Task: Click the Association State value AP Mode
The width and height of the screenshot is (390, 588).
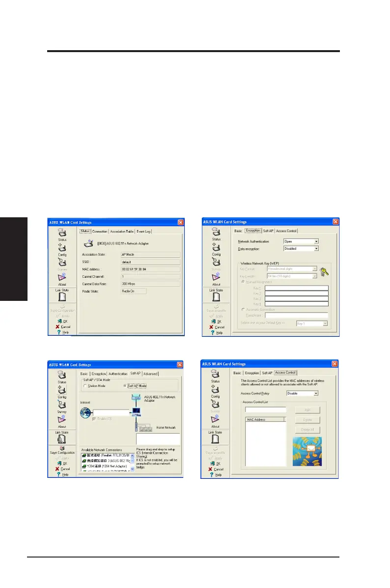Action: [150, 255]
